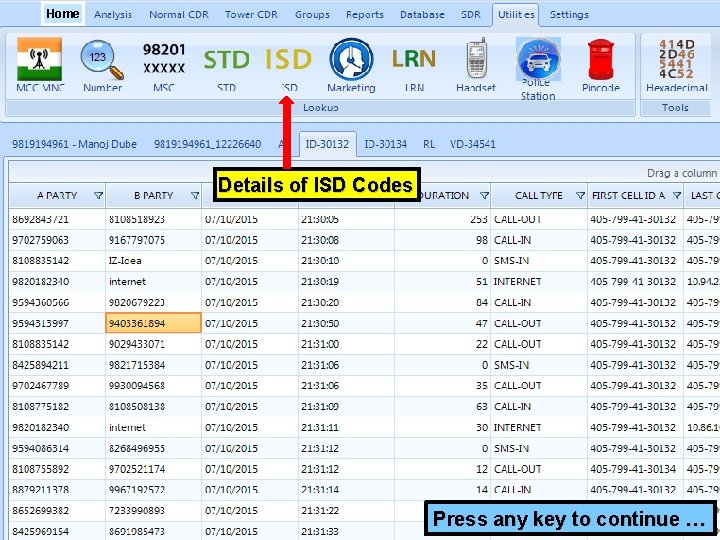The width and height of the screenshot is (720, 540).
Task: Click B party number 9702521174
Action: [153, 469]
